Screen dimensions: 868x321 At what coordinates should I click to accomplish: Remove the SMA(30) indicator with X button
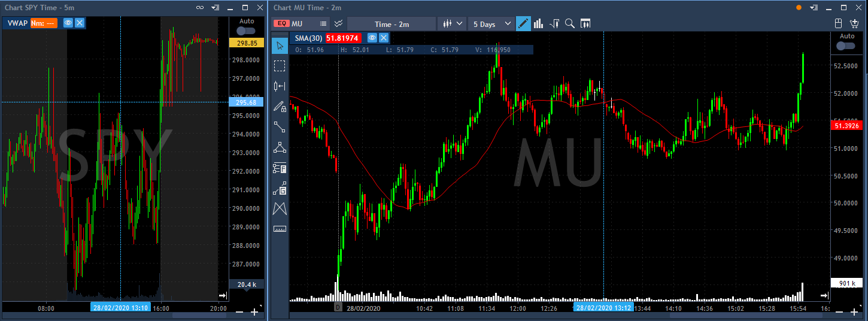coord(383,38)
